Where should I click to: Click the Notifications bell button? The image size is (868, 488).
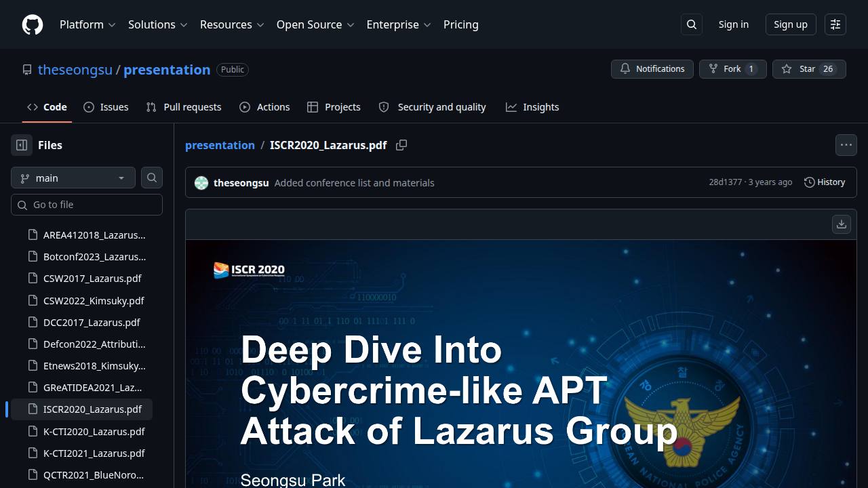652,69
